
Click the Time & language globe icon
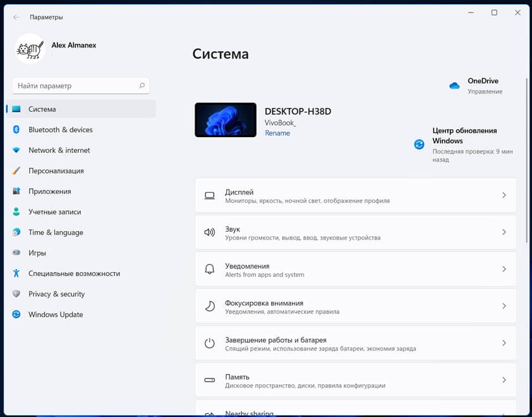tap(16, 232)
